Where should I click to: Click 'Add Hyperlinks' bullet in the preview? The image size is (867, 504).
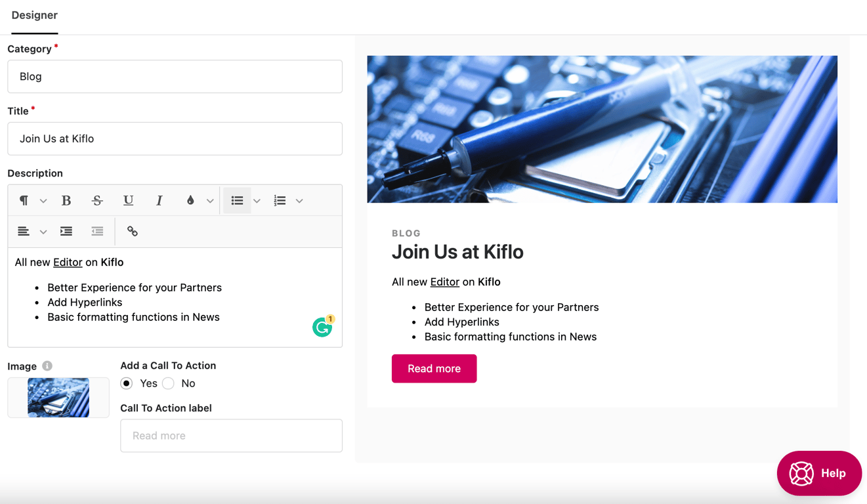[x=462, y=322]
